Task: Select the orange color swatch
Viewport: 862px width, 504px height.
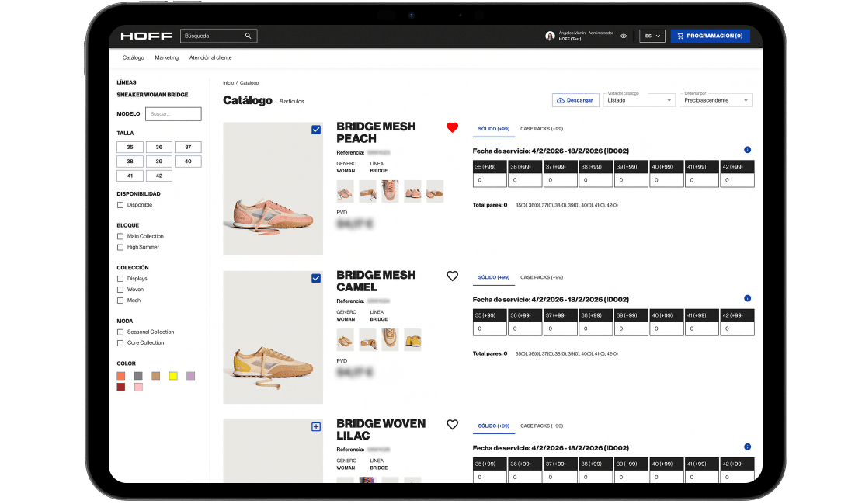Action: [121, 376]
